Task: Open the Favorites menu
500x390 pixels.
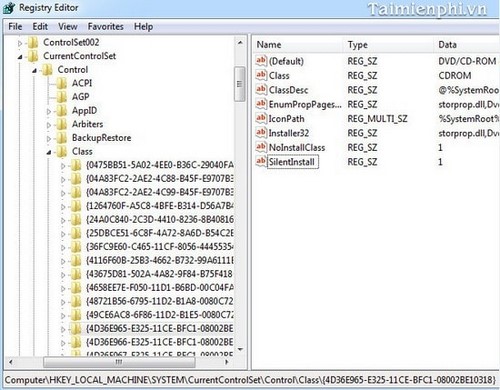Action: (105, 26)
